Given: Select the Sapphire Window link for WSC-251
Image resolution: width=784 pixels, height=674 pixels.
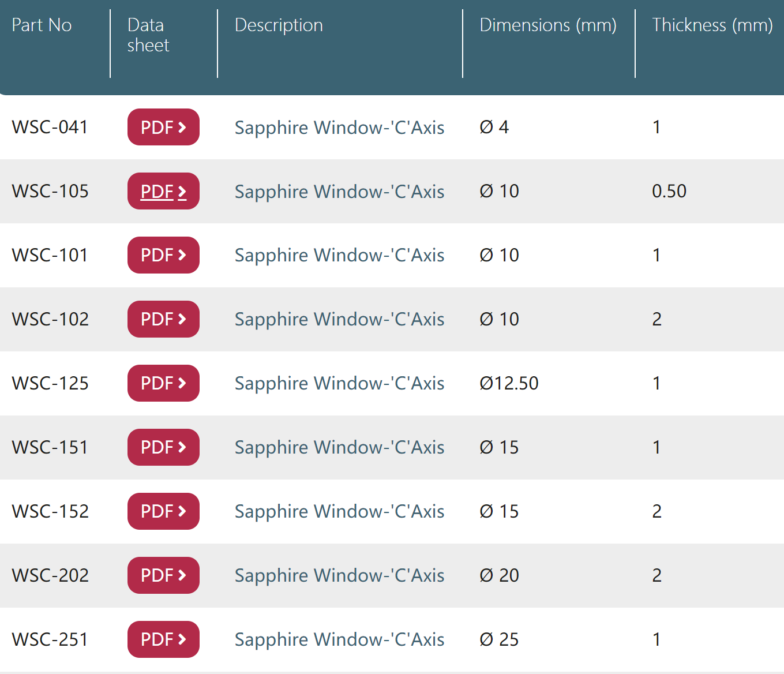Looking at the screenshot, I should (x=339, y=640).
